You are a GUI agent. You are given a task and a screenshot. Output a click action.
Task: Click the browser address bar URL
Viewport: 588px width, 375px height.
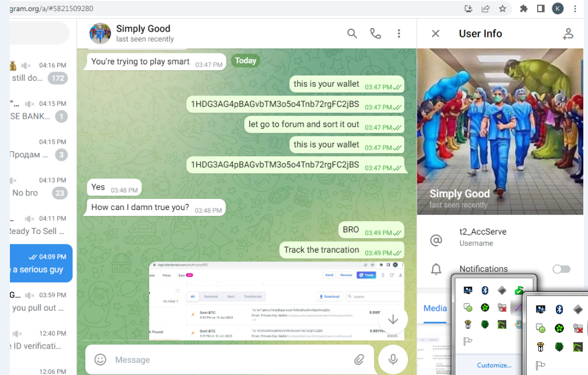coord(51,8)
